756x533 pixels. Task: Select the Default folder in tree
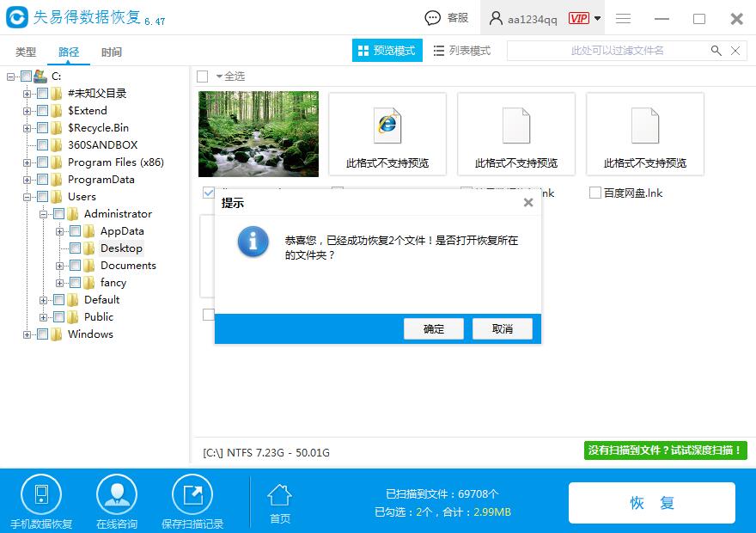pyautogui.click(x=101, y=300)
